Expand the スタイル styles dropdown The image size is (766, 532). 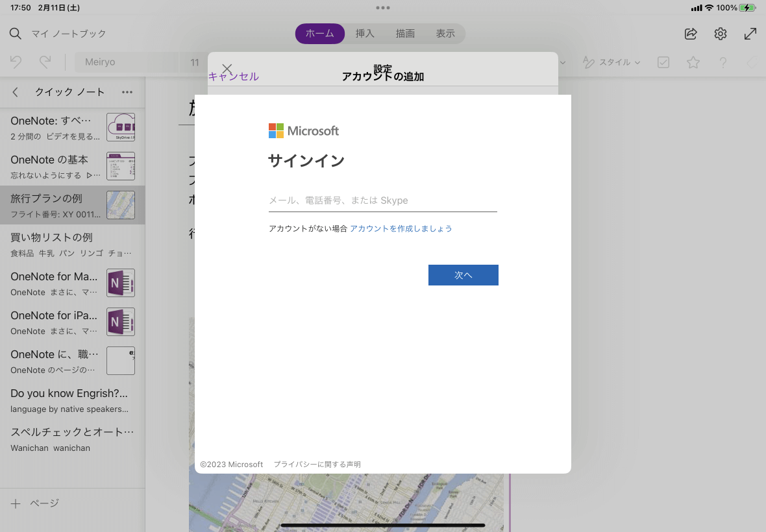(x=611, y=62)
